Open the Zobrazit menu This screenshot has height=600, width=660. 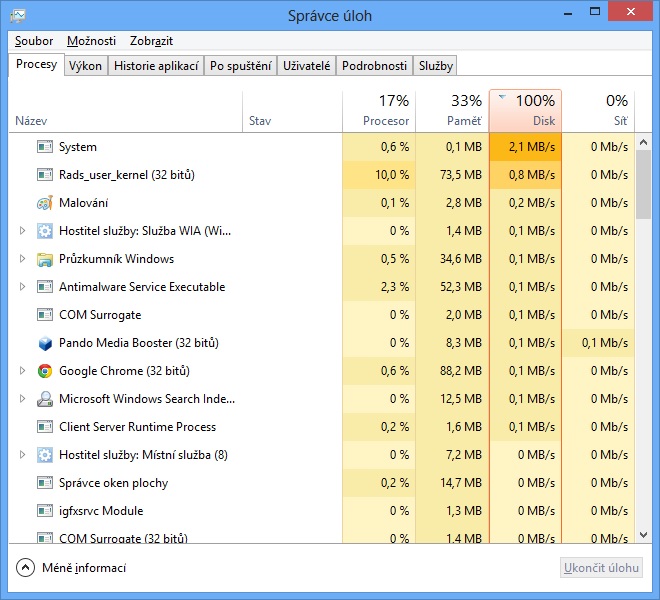click(x=152, y=41)
